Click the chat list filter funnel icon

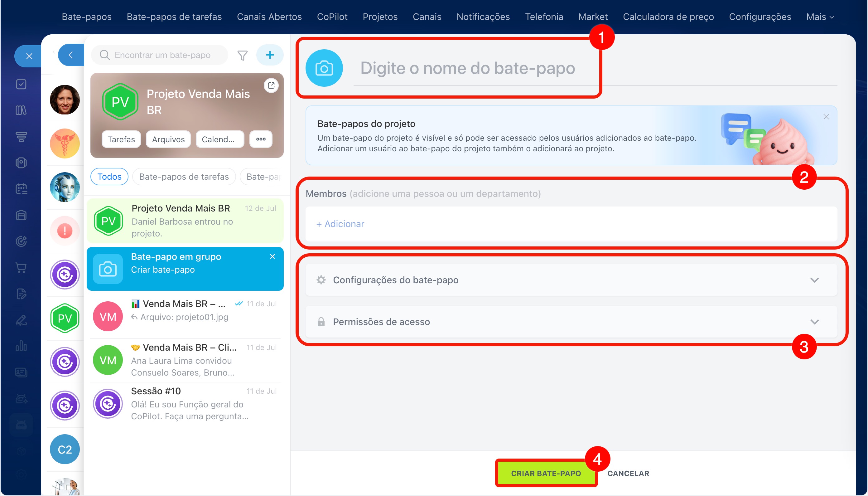[242, 55]
